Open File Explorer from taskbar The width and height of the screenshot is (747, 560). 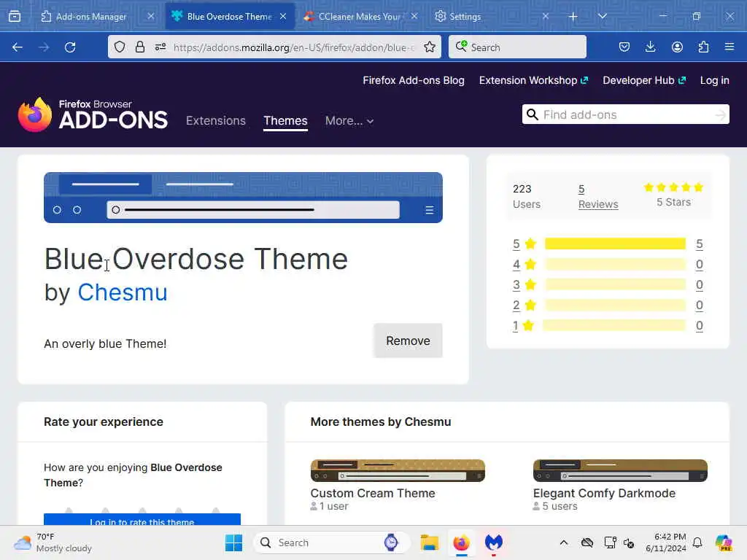point(429,542)
